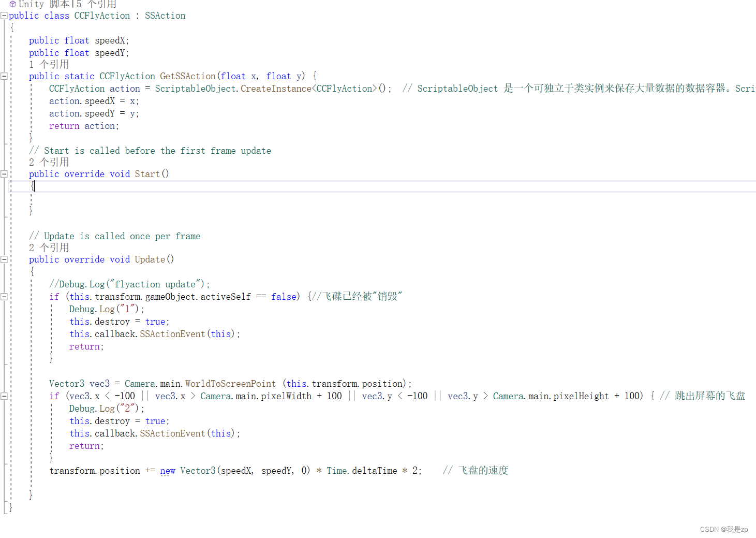Click the 'return action;' statement
The width and height of the screenshot is (756, 538).
pyautogui.click(x=84, y=126)
